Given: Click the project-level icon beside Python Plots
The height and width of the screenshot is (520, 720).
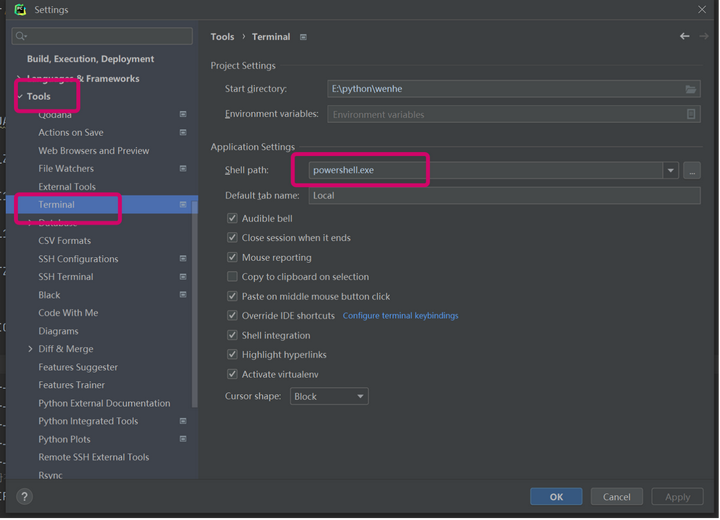Looking at the screenshot, I should click(x=183, y=439).
